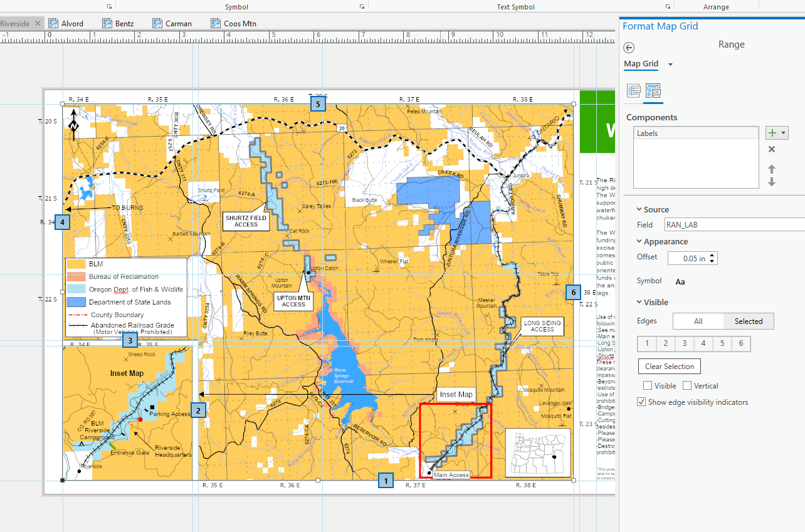Increase Offset with the spinner up arrow
Screen dimensions: 805x532
pos(712,254)
